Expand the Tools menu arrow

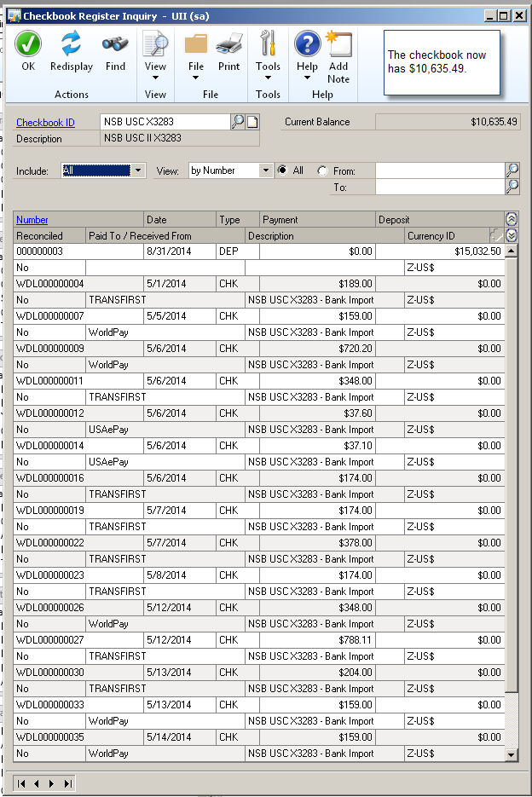(x=268, y=78)
